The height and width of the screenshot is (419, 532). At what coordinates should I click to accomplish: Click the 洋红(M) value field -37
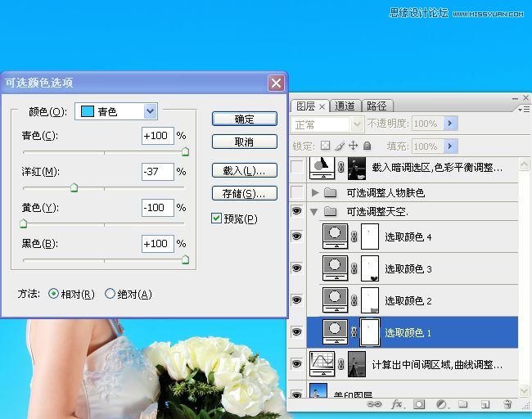(x=158, y=172)
